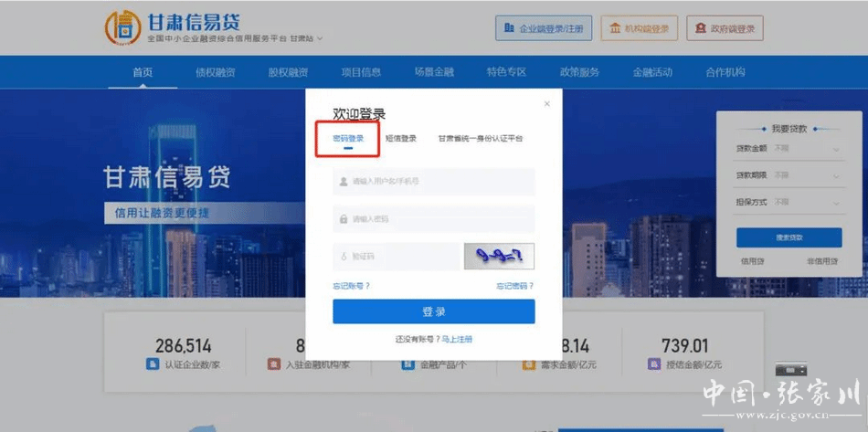Switch to the 短信登录 tab
The height and width of the screenshot is (432, 868).
pyautogui.click(x=400, y=139)
